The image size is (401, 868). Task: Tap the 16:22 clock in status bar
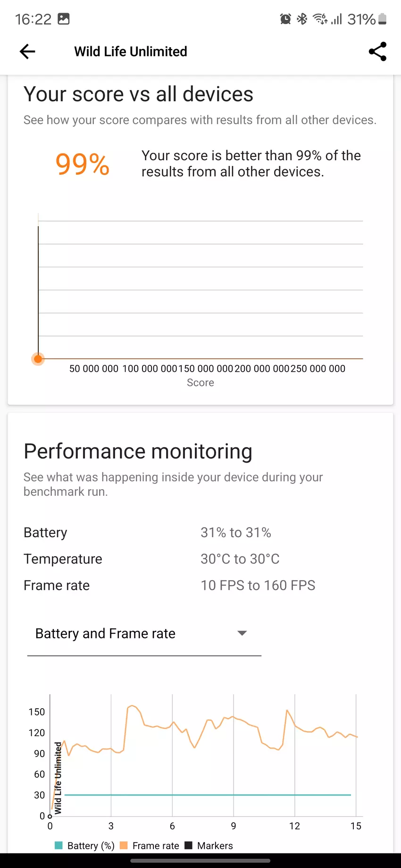(33, 19)
